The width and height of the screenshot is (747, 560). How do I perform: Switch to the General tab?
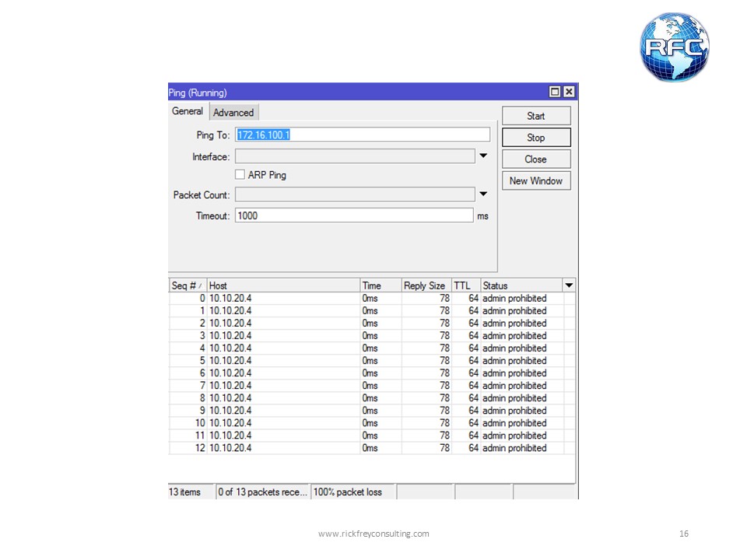(188, 111)
